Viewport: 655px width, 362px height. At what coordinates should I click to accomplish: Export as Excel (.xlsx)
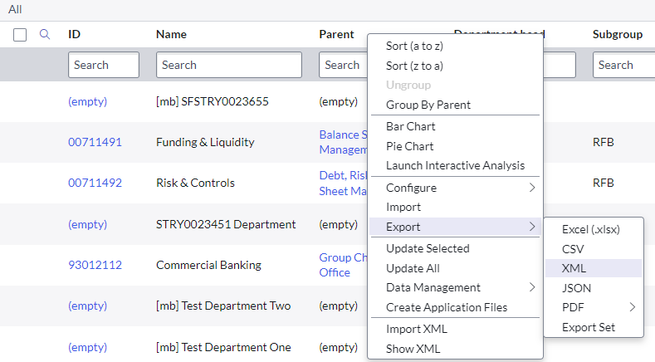591,229
